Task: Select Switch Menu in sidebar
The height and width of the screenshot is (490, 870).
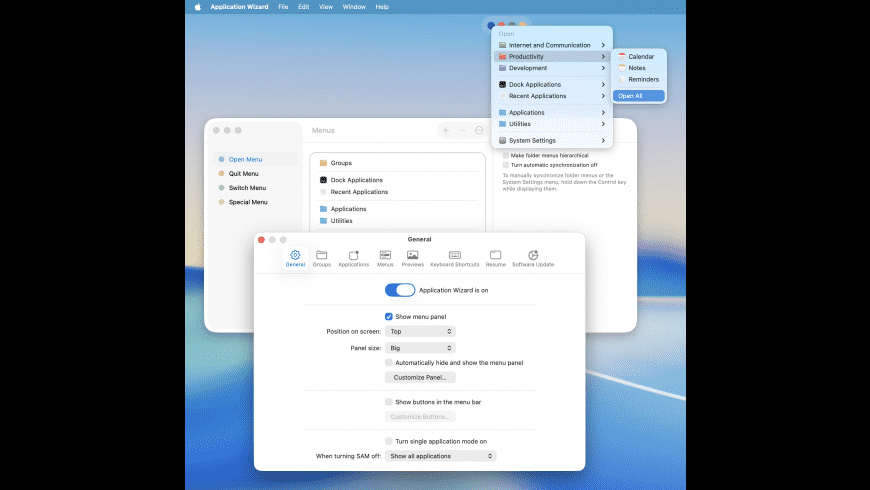Action: [255, 188]
